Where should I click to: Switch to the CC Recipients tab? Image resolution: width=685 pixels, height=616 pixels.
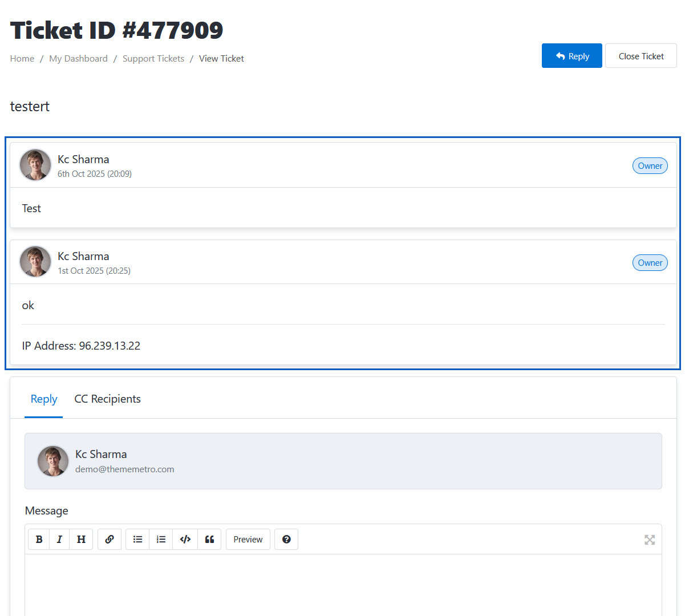pos(107,399)
